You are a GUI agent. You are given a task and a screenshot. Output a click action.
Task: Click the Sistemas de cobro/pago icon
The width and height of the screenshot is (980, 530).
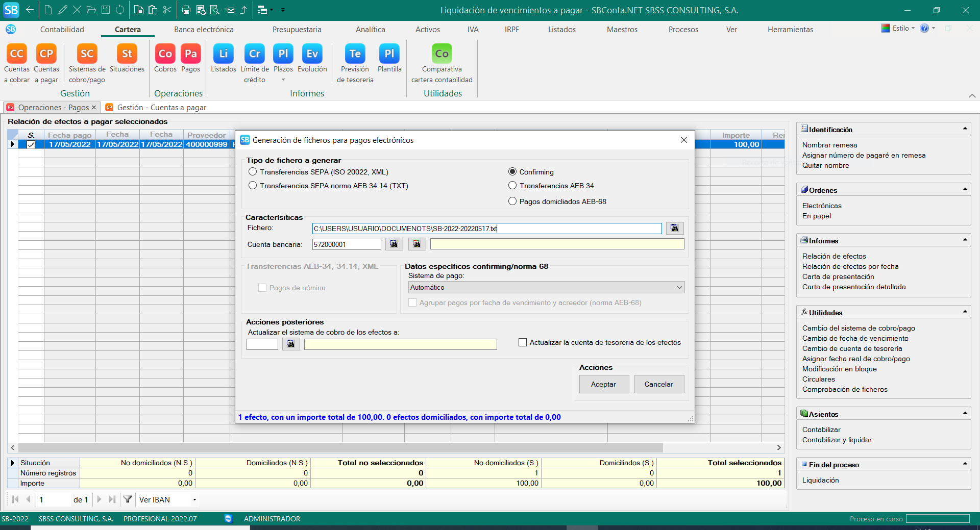87,55
